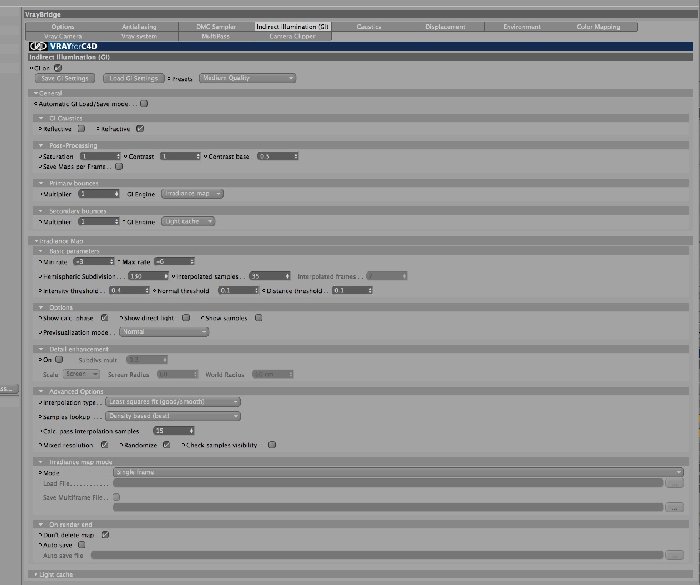Toggle the Refractive caustics checkbox
Screen dimensions: 700x585
(140, 129)
